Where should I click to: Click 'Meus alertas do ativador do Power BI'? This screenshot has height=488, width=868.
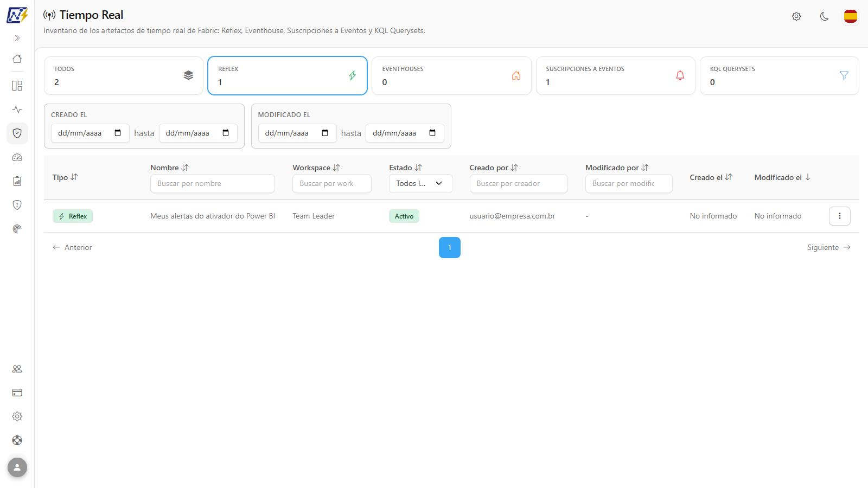pyautogui.click(x=213, y=216)
